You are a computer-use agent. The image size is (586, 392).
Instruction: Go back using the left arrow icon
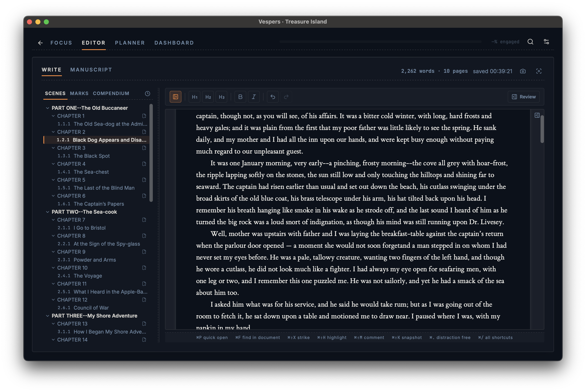pos(40,43)
